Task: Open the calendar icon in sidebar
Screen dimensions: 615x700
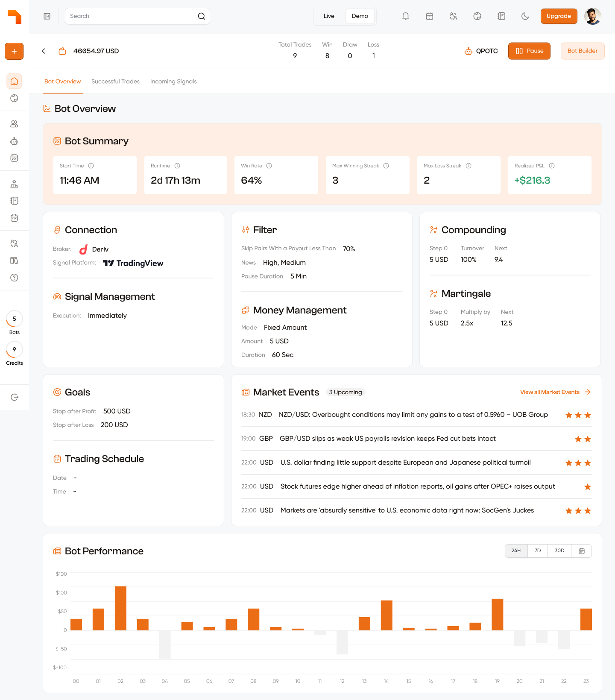Action: pyautogui.click(x=14, y=218)
